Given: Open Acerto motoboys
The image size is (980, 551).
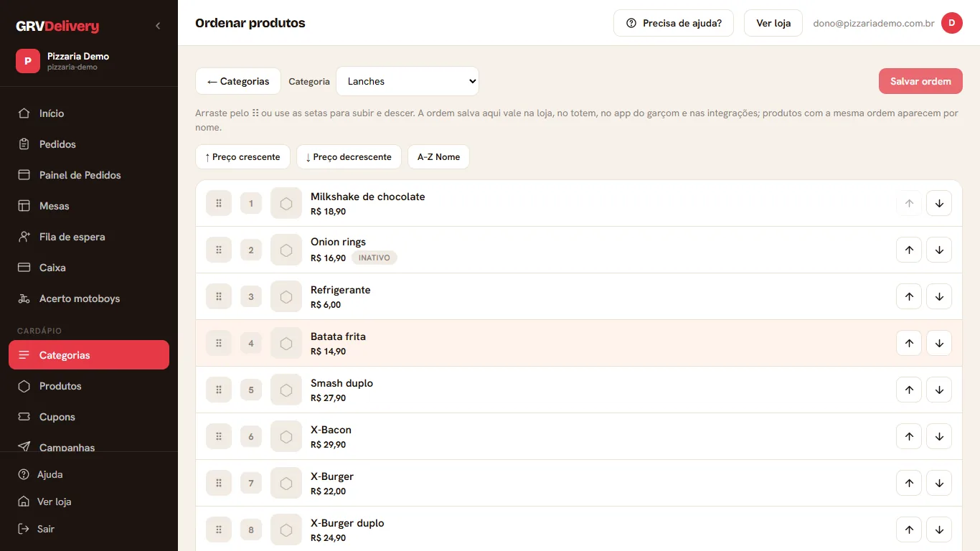Looking at the screenshot, I should pos(89,298).
